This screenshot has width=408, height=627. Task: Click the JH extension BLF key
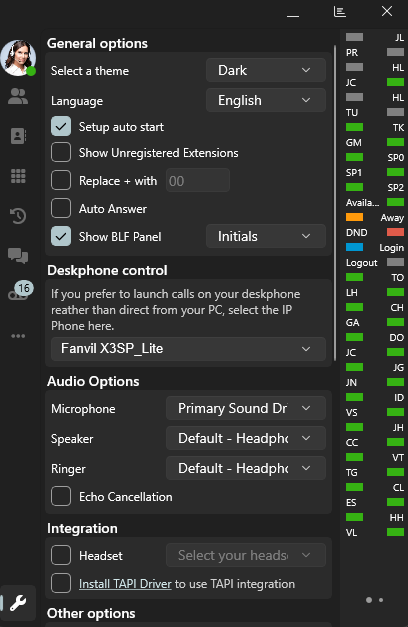(x=375, y=427)
